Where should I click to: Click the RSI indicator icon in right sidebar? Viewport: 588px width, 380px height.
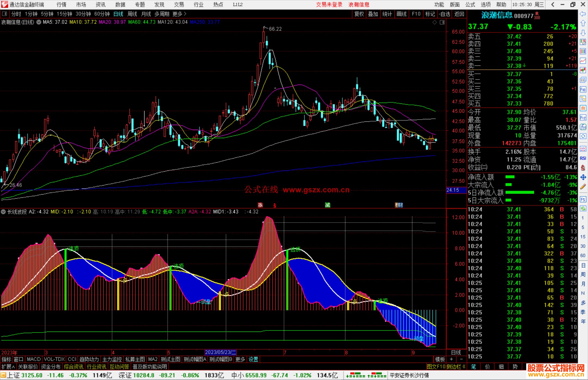583,158
